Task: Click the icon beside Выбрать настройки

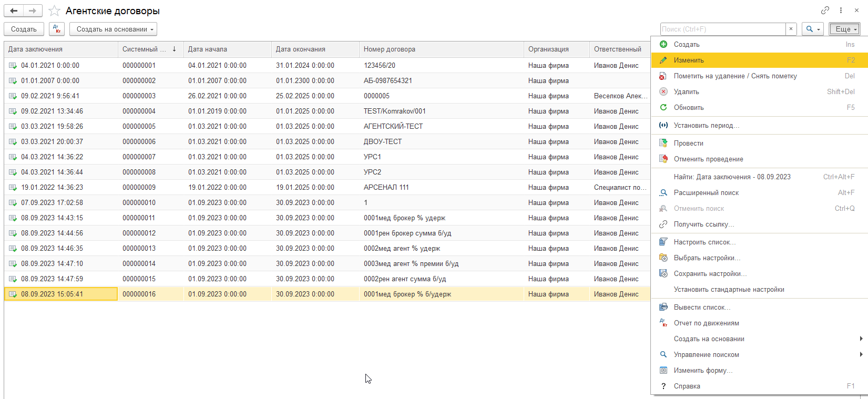Action: 663,258
